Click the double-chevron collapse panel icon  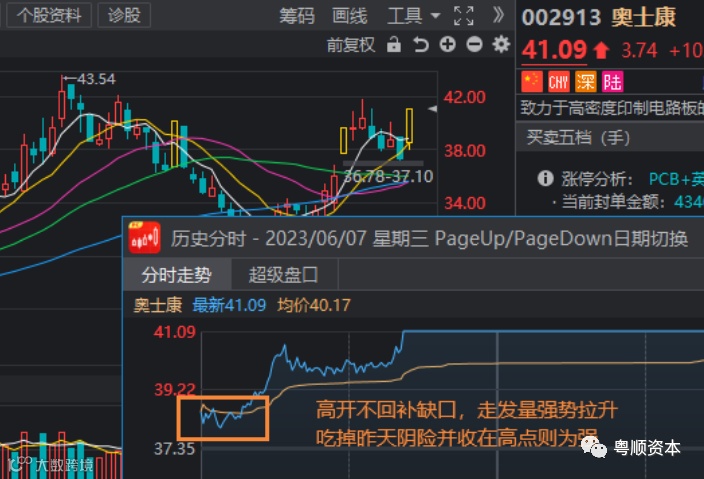click(x=498, y=15)
